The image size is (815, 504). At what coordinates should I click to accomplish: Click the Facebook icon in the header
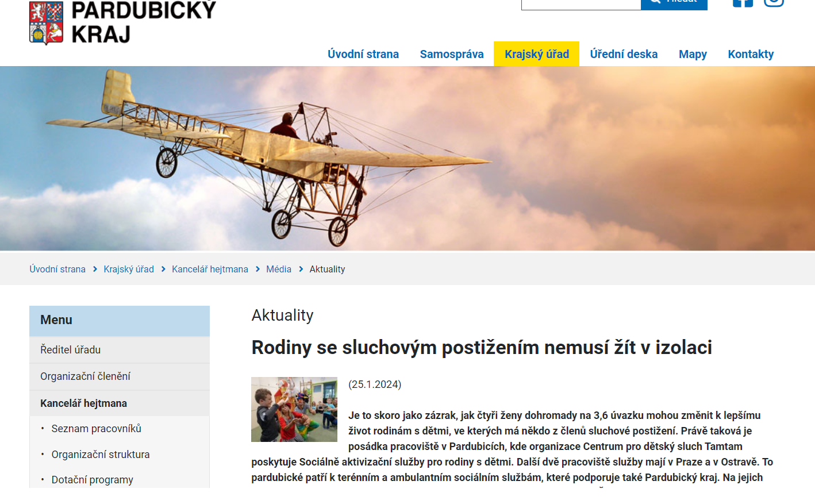tap(743, 2)
